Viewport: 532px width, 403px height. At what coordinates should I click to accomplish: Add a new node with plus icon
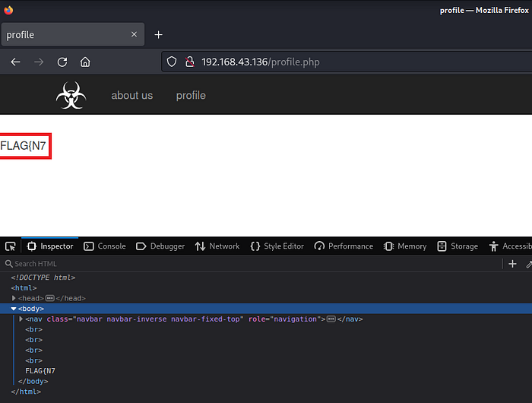pos(512,264)
